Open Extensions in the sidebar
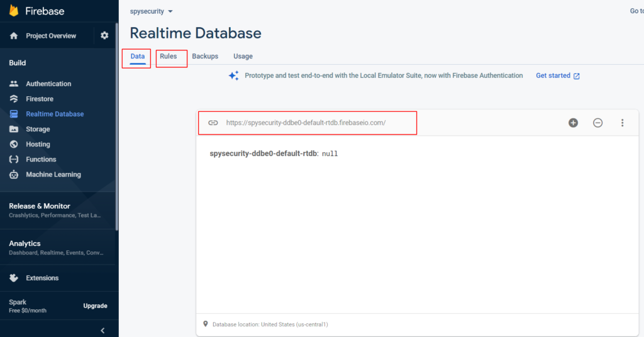The height and width of the screenshot is (337, 644). pos(42,278)
